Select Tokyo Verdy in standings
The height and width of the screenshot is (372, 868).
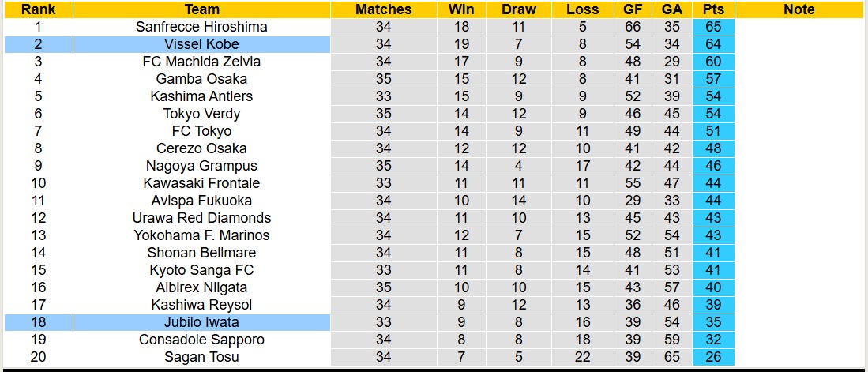201,114
